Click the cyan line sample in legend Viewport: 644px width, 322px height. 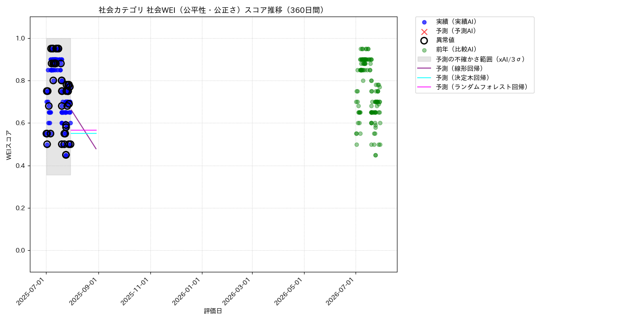pyautogui.click(x=424, y=78)
